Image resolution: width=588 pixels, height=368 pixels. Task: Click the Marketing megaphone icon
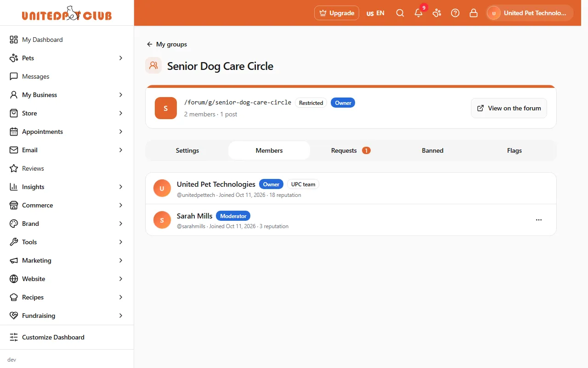14,260
